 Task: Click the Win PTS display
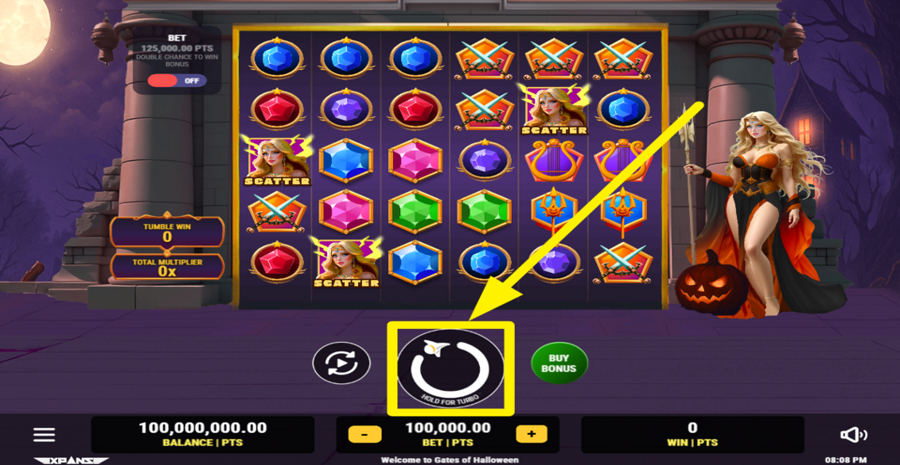pyautogui.click(x=692, y=435)
